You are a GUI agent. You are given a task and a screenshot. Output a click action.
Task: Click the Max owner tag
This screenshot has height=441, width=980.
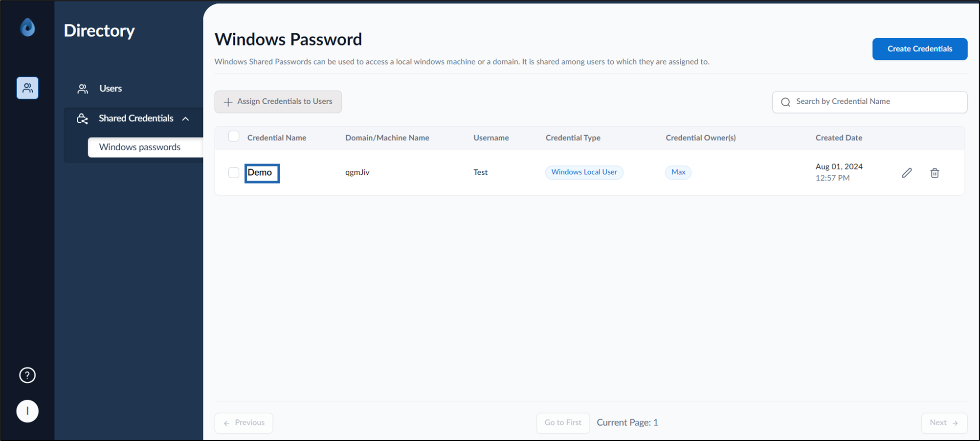coord(678,172)
